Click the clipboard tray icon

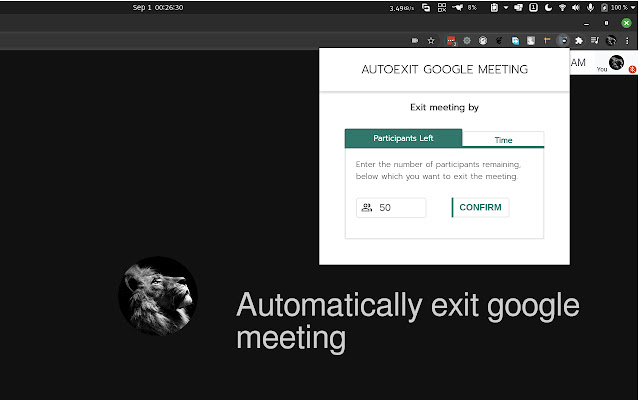click(x=494, y=7)
